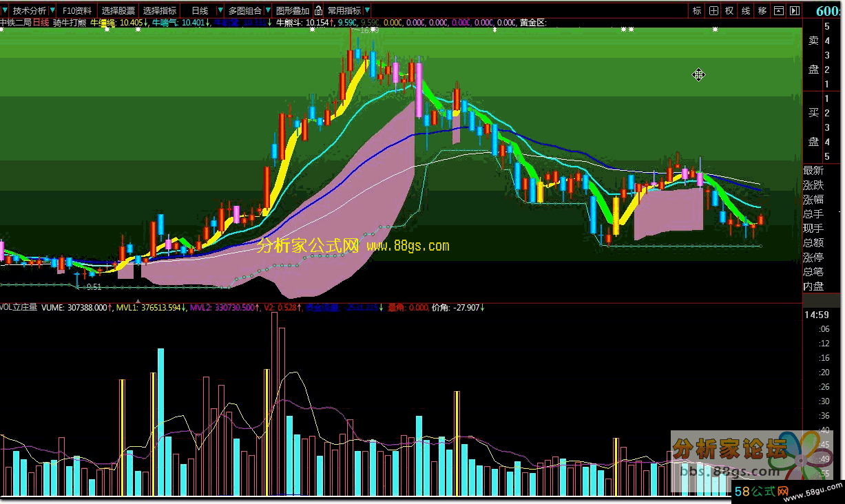Open the 多图组合 menu
Viewport: 845px width, 504px height.
(x=245, y=11)
